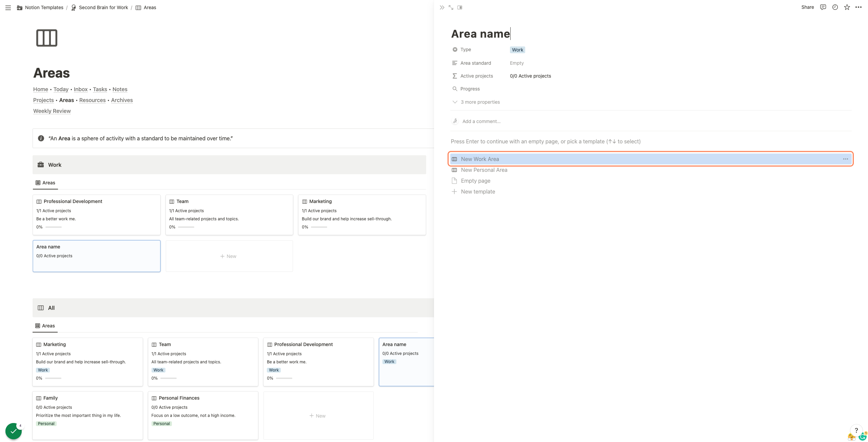Edit the empty Area standard field

pyautogui.click(x=517, y=63)
